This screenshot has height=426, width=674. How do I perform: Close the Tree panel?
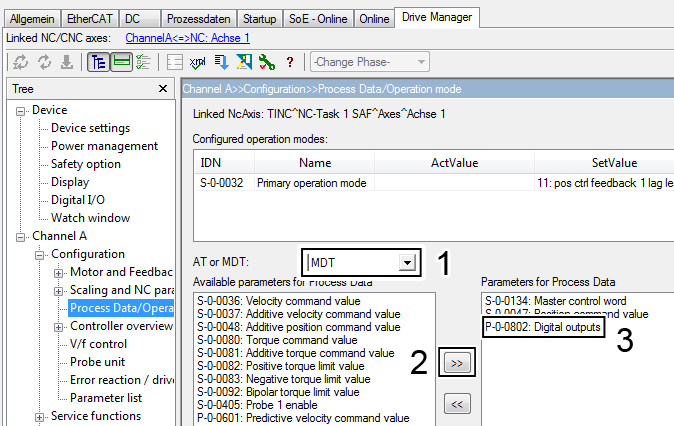click(163, 89)
